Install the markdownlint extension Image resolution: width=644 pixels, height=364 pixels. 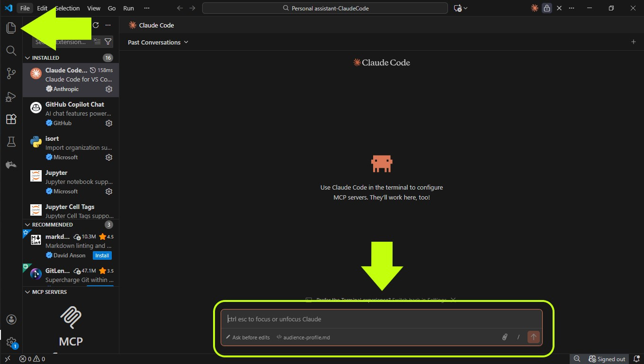click(102, 255)
